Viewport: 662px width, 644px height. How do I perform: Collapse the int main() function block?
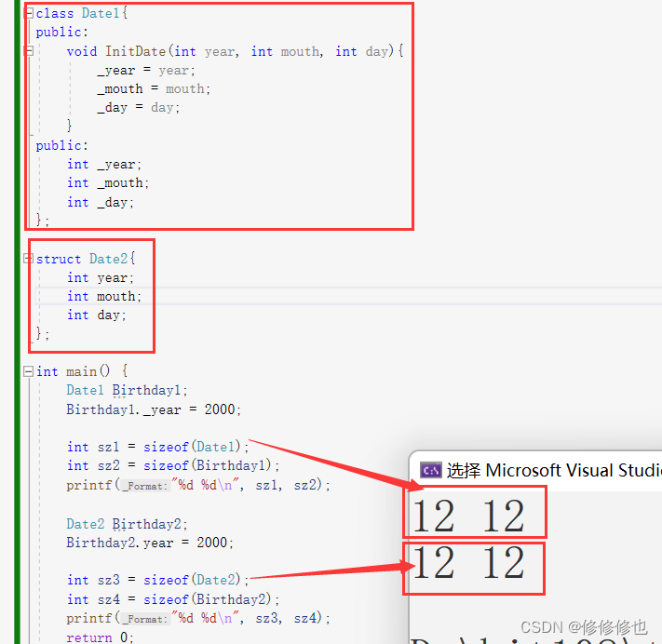click(28, 371)
